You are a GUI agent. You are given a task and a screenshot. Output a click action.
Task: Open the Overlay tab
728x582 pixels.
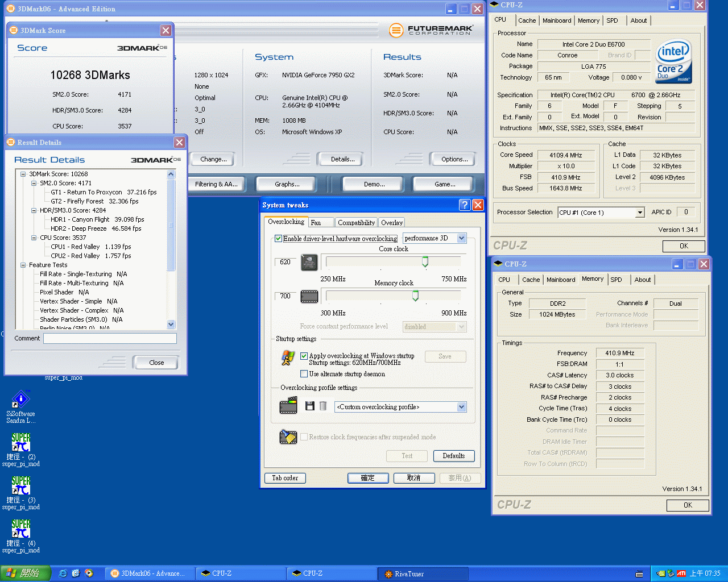coord(392,223)
